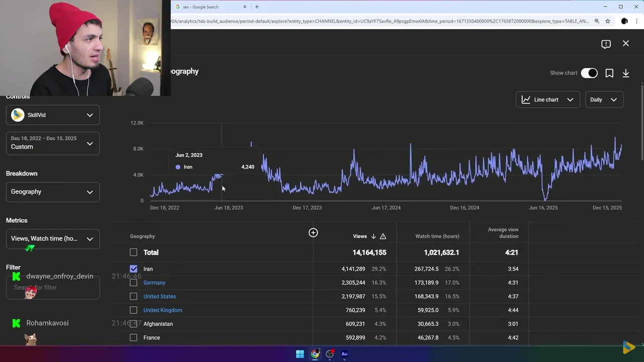Open the Chrome profile avatar

pos(624,21)
